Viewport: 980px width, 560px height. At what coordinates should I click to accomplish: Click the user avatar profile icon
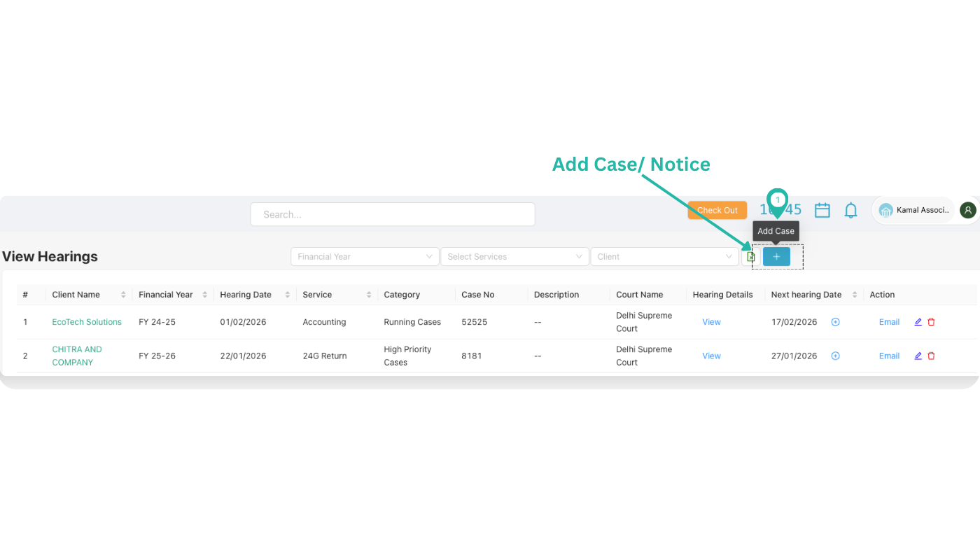(x=967, y=210)
